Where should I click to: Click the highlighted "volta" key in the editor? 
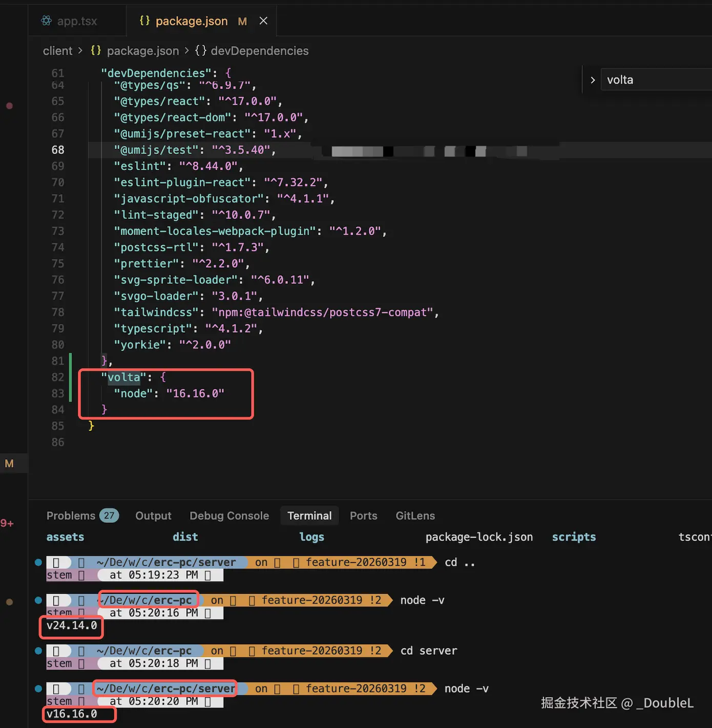pos(123,377)
